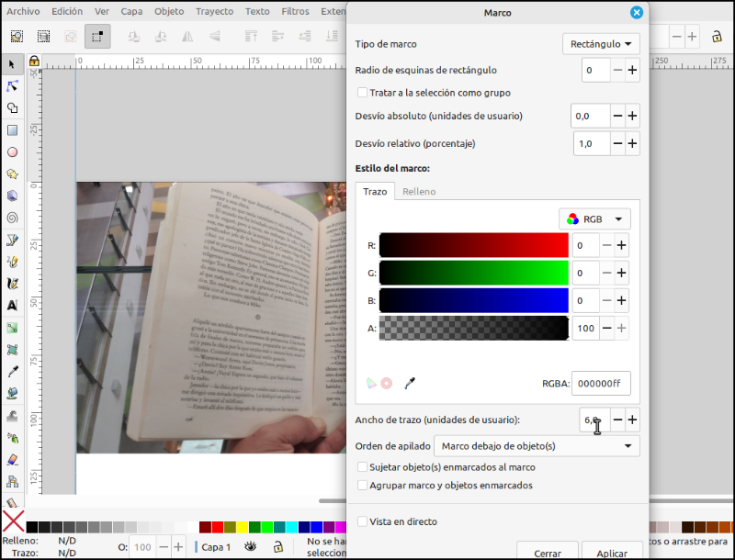The height and width of the screenshot is (560, 735).
Task: Click the alpha A channel slider
Action: tap(473, 329)
